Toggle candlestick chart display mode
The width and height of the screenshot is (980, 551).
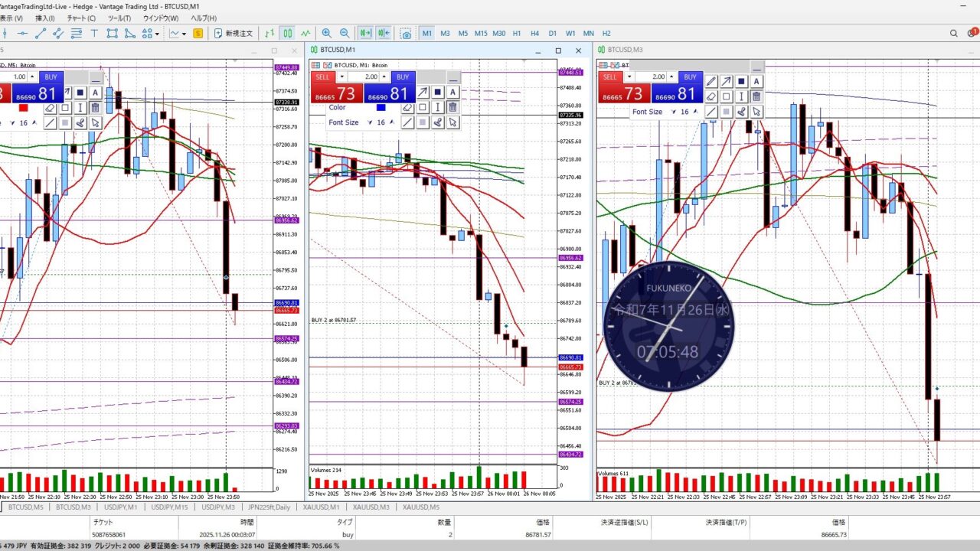(287, 34)
